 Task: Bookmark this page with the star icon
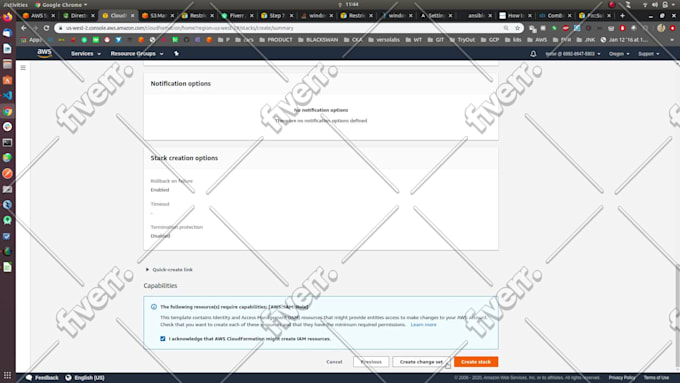point(517,28)
